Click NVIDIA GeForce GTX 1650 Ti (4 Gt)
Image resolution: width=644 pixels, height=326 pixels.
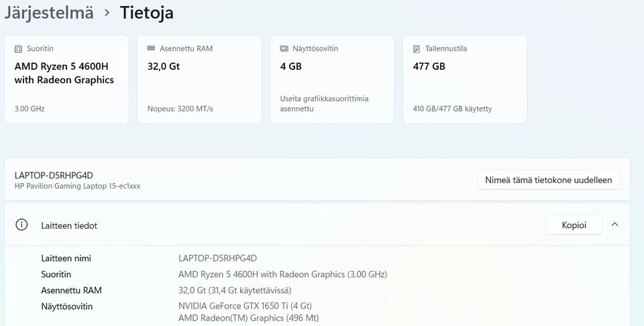(246, 306)
